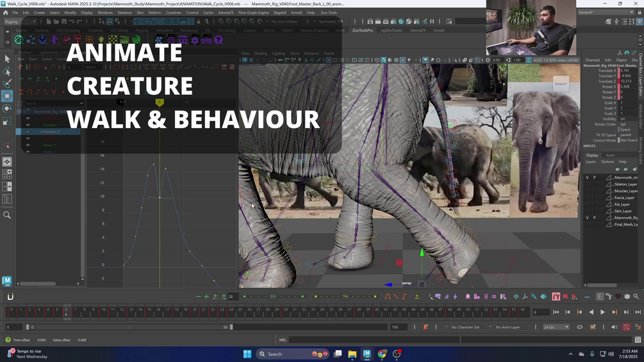Toggle visibility box of Muscles_Layer
Viewport: 644px width, 362px height.
pyautogui.click(x=588, y=191)
